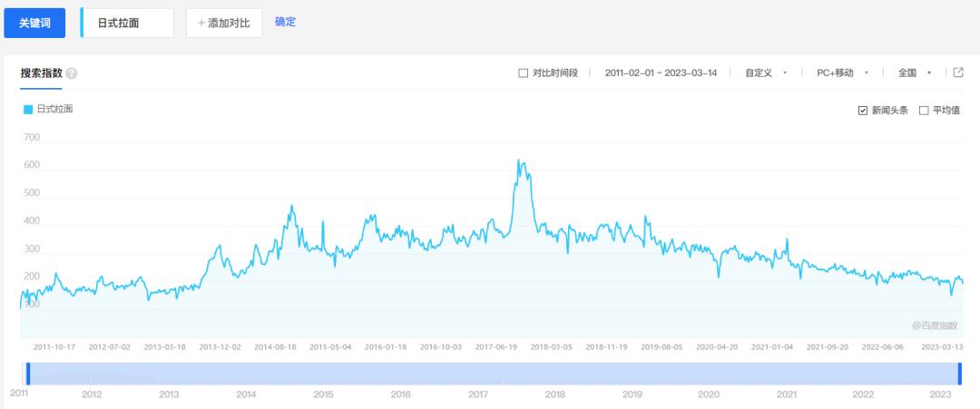Click the left handle of the timeline slider
The height and width of the screenshot is (409, 980).
click(x=28, y=373)
